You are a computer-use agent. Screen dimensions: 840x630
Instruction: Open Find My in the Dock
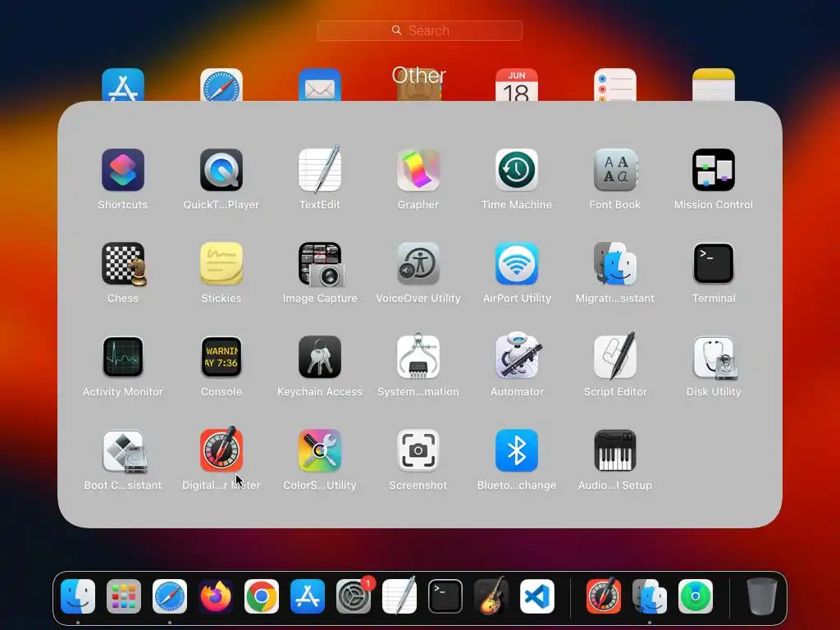(696, 596)
